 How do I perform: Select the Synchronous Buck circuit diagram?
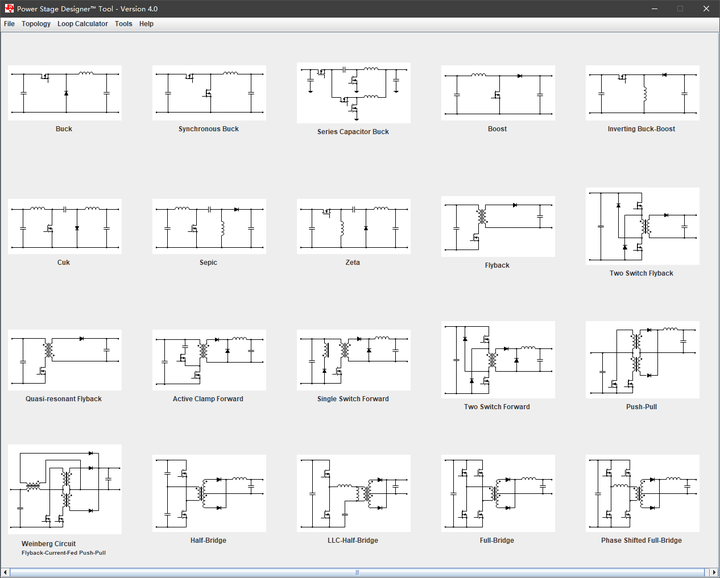[209, 93]
